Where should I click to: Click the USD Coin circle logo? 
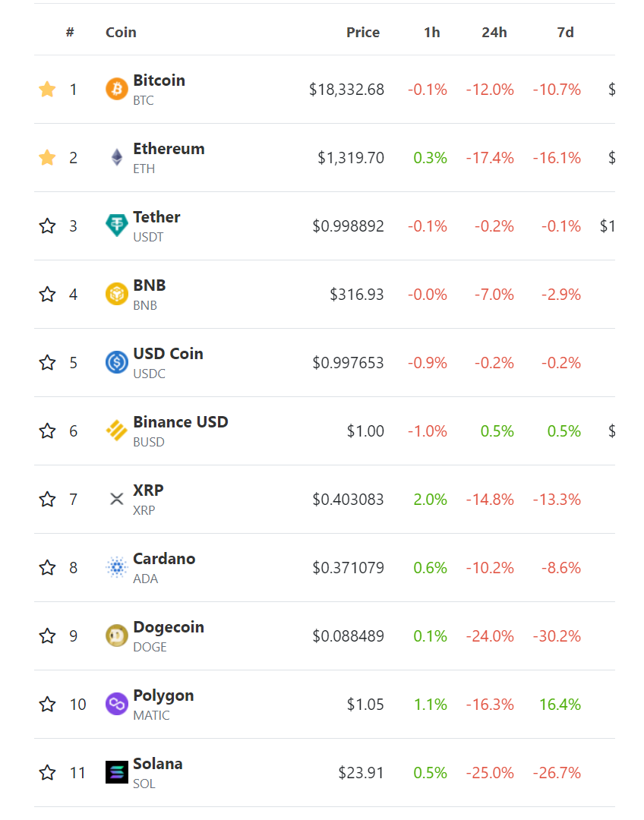[x=116, y=362]
